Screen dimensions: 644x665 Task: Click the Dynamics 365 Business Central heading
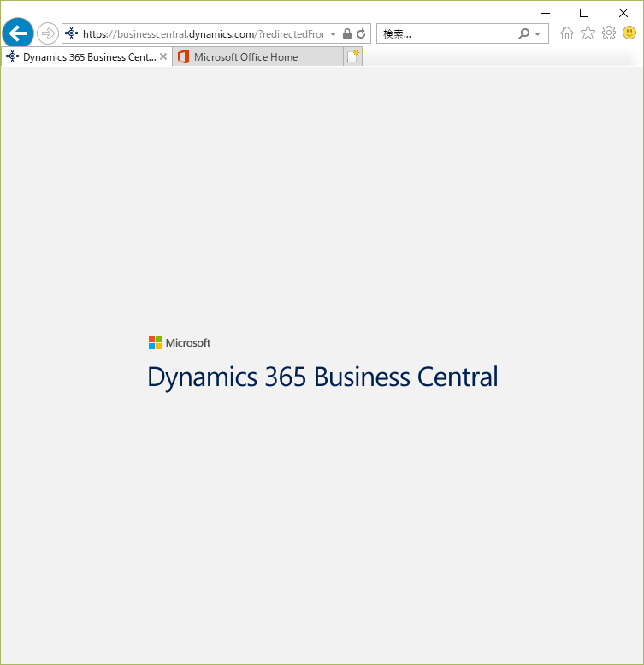point(322,377)
